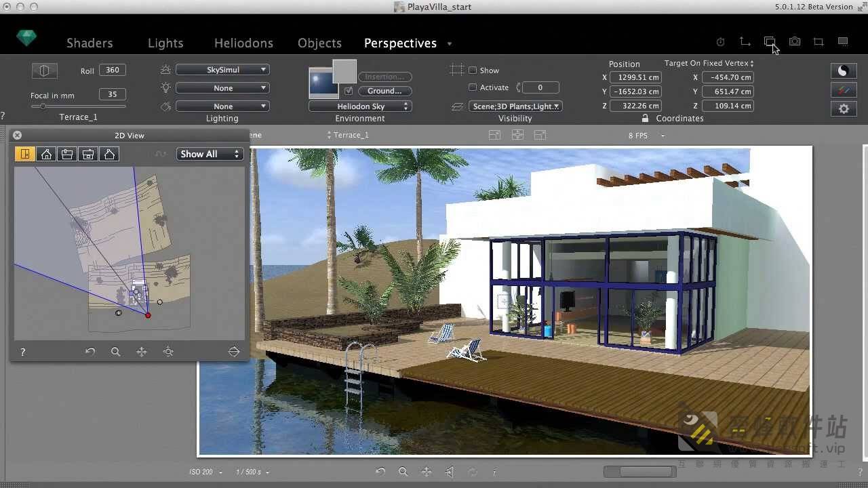Click the colored pencils post-process button
868x488 pixels.
[844, 90]
